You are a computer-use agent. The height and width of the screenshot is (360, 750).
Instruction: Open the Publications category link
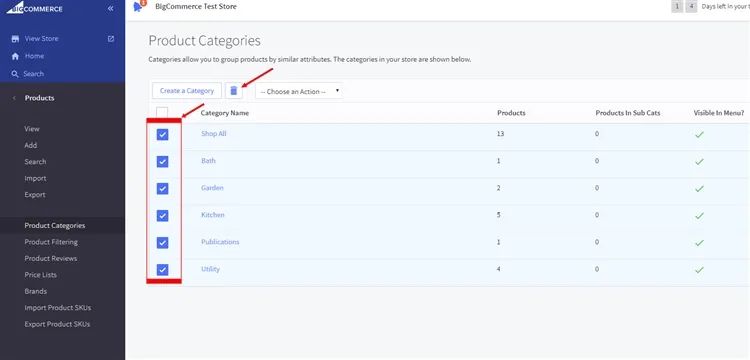[x=220, y=242]
